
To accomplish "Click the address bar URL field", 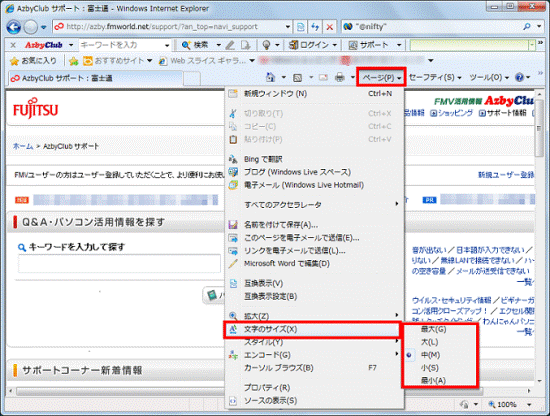I will [x=168, y=27].
